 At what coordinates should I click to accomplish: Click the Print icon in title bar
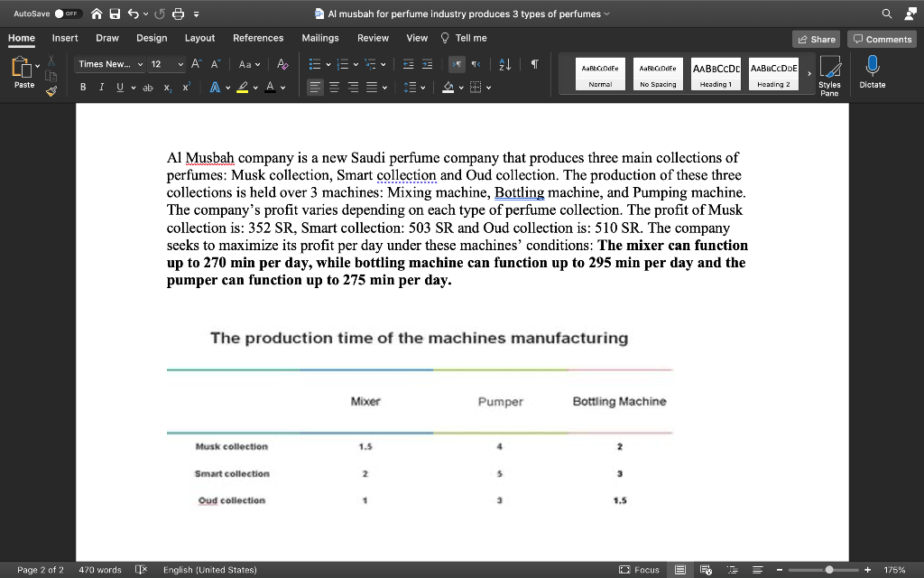[178, 14]
